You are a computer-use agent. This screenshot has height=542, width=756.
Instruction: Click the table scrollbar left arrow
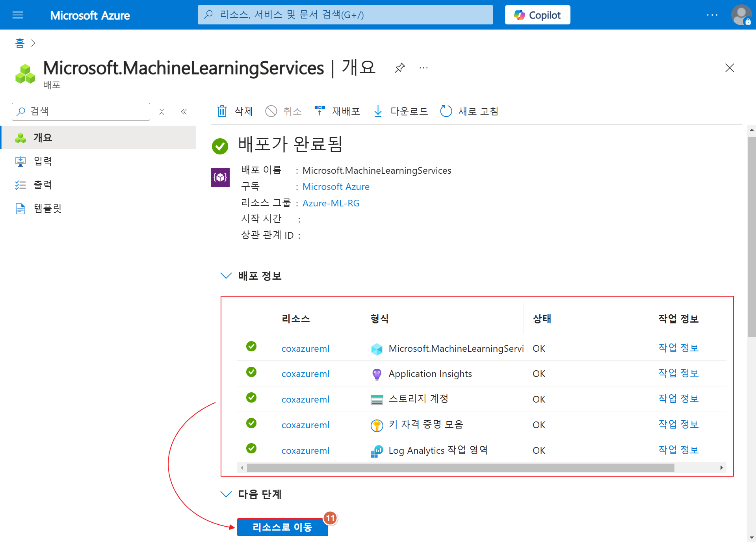pyautogui.click(x=242, y=468)
